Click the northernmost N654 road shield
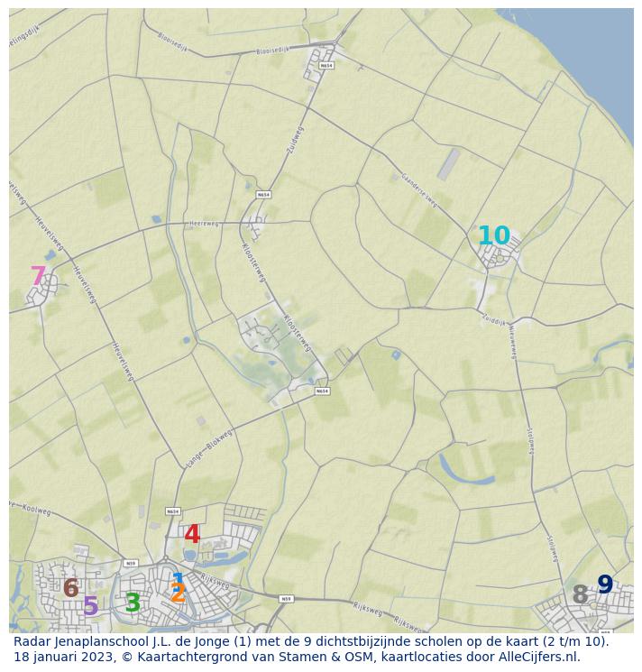Viewport: 642px width, 672px height. tap(326, 66)
